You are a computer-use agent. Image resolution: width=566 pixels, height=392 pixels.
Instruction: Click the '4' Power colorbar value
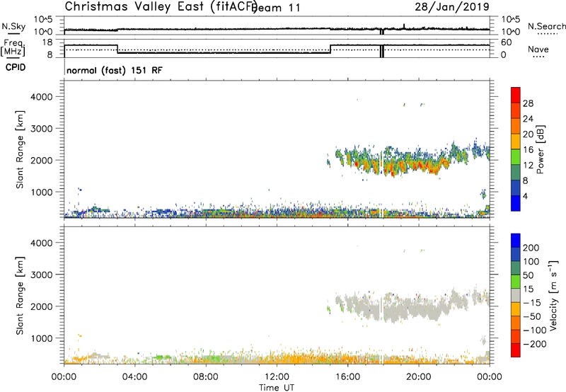[525, 196]
